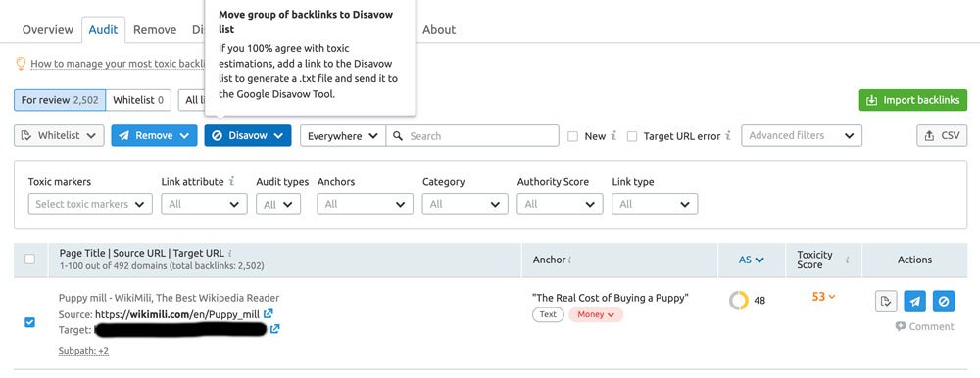Screen dimensions: 980x378
Task: Click info icon beside Toxicity Score
Action: [x=847, y=260]
